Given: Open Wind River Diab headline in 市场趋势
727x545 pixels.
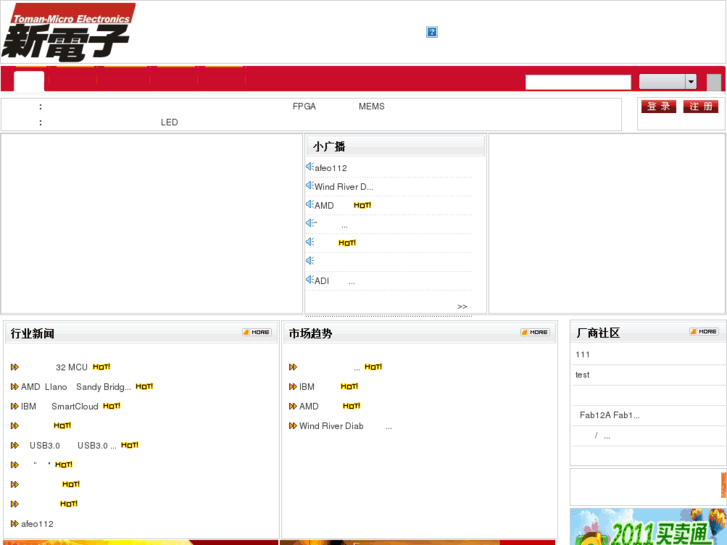Looking at the screenshot, I should [x=345, y=426].
